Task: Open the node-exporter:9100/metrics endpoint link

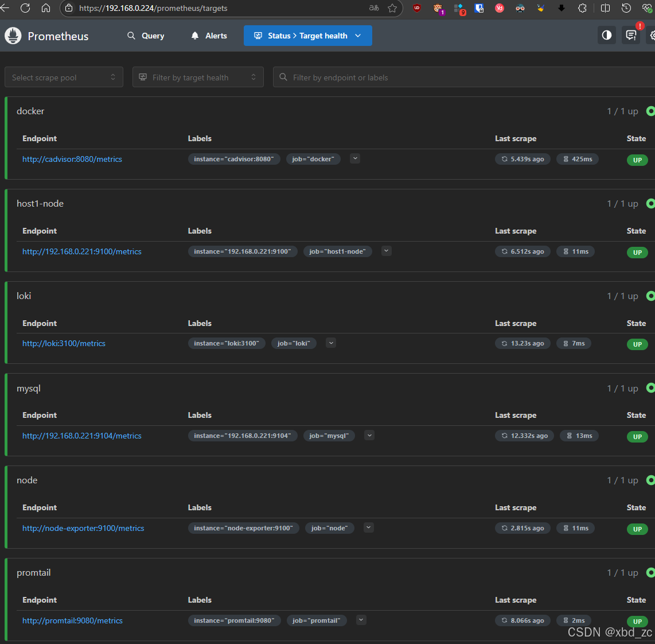Action: click(83, 528)
